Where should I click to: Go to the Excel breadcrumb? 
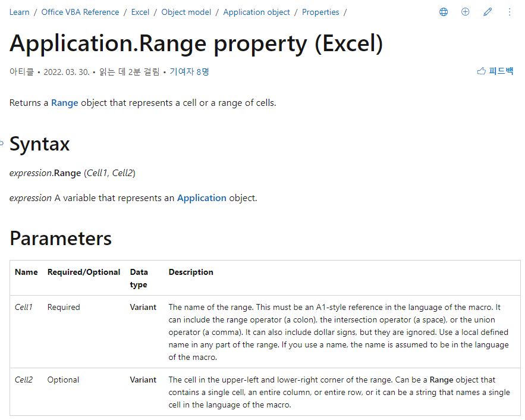tap(140, 12)
